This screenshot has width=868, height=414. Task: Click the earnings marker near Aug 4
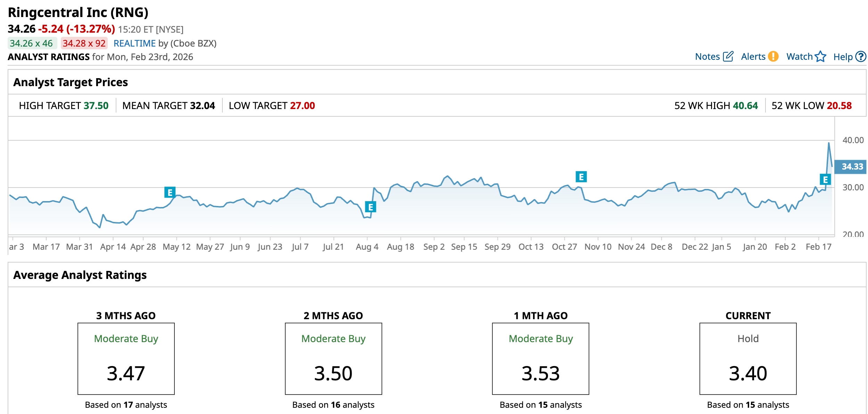pyautogui.click(x=370, y=207)
